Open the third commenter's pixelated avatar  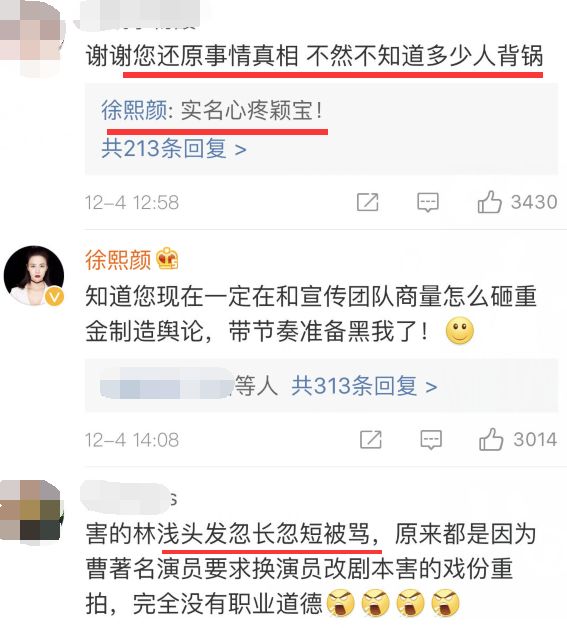click(30, 512)
